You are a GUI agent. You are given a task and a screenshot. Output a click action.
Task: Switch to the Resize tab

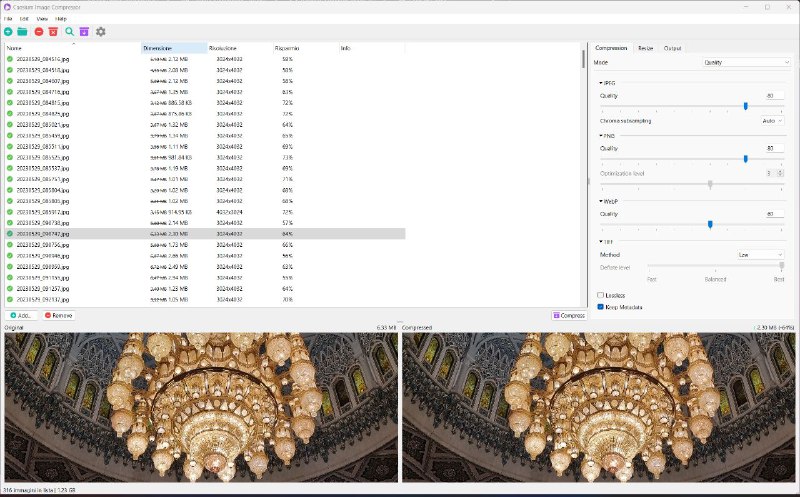(x=646, y=48)
